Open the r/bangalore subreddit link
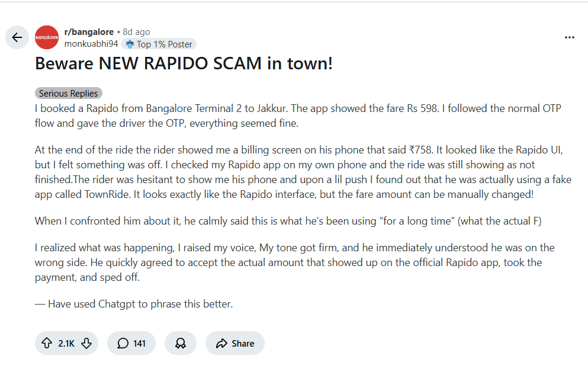The image size is (588, 365). click(89, 32)
